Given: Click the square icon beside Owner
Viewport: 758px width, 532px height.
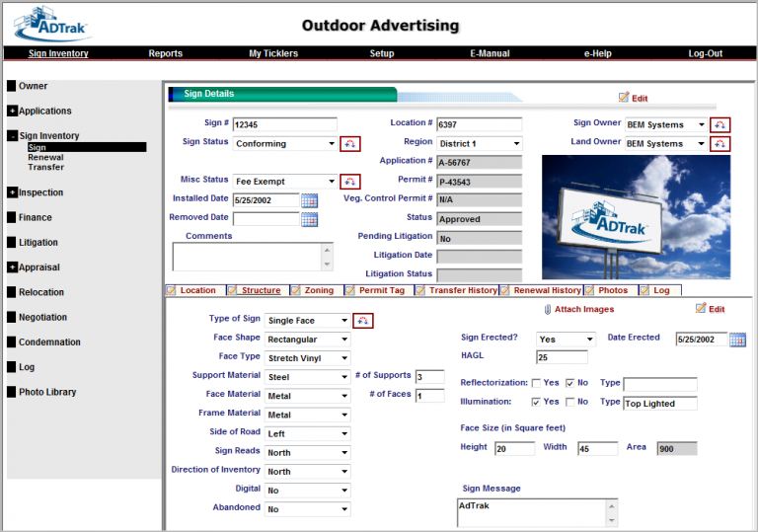Looking at the screenshot, I should tap(12, 86).
